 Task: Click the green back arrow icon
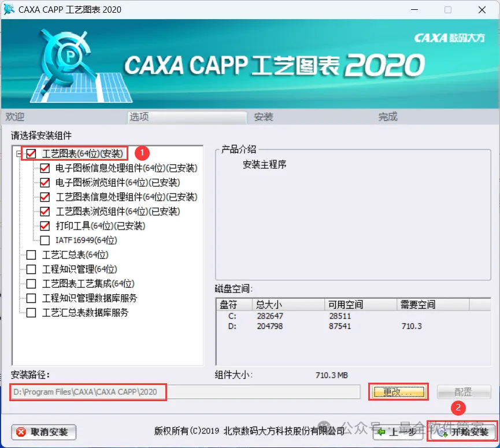point(381,432)
